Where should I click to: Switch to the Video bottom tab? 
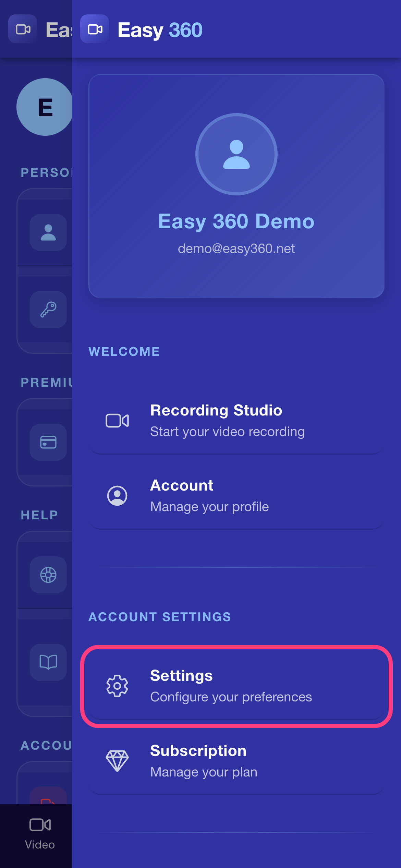pos(40,834)
